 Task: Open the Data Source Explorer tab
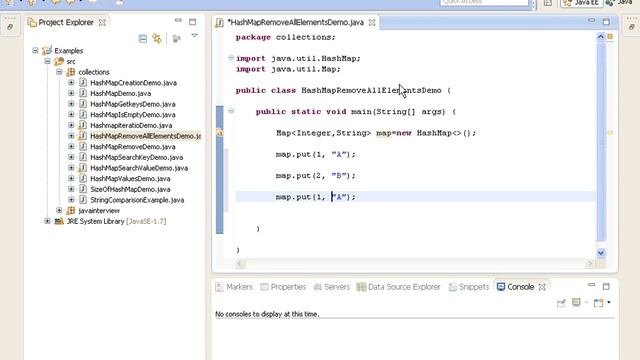[399, 287]
